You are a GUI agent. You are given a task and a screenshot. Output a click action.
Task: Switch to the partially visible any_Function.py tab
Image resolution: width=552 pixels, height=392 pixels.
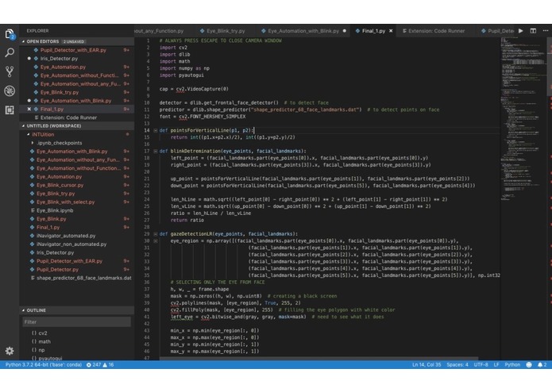click(164, 31)
